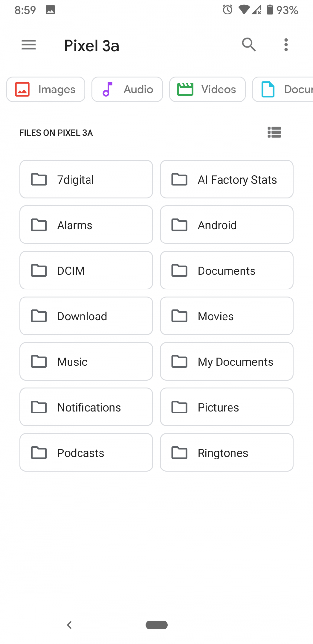Image resolution: width=313 pixels, height=644 pixels.
Task: Tap the Pictures folder icon
Action: (x=179, y=407)
